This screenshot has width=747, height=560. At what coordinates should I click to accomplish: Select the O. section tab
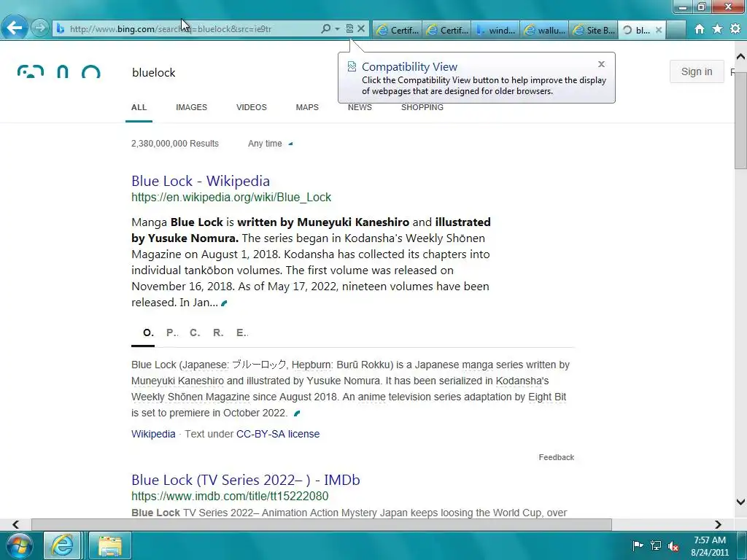148,332
